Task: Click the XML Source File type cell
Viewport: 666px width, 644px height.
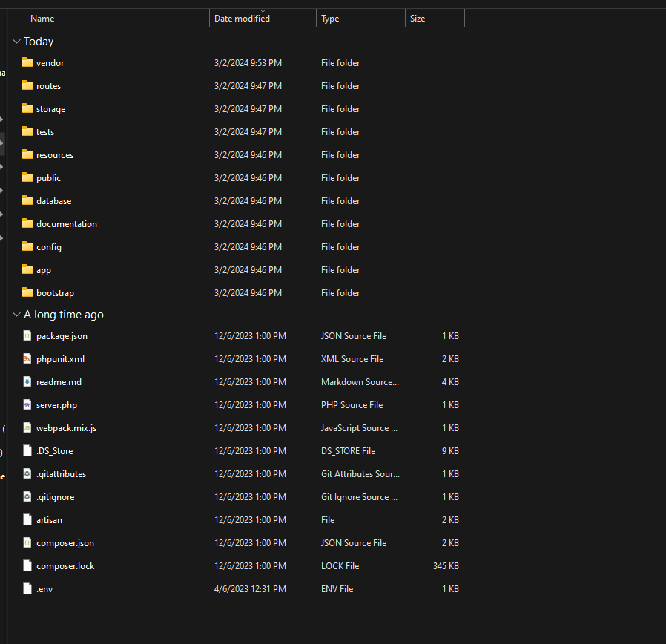Action: pyautogui.click(x=352, y=359)
